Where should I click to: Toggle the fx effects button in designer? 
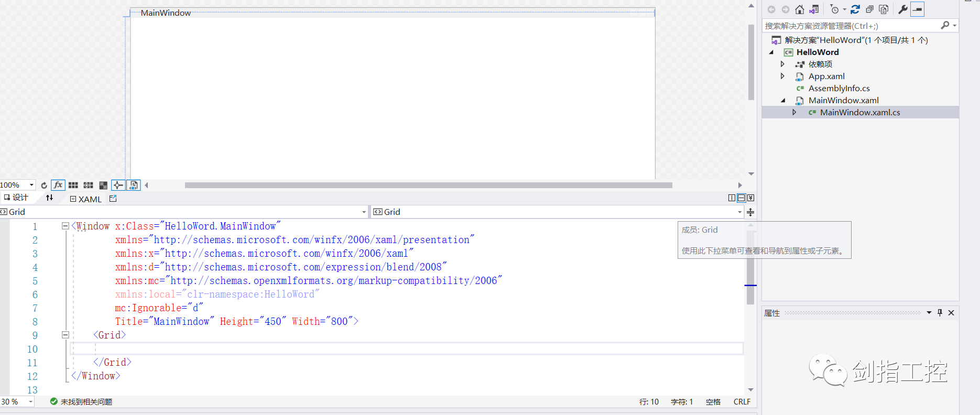pos(58,185)
